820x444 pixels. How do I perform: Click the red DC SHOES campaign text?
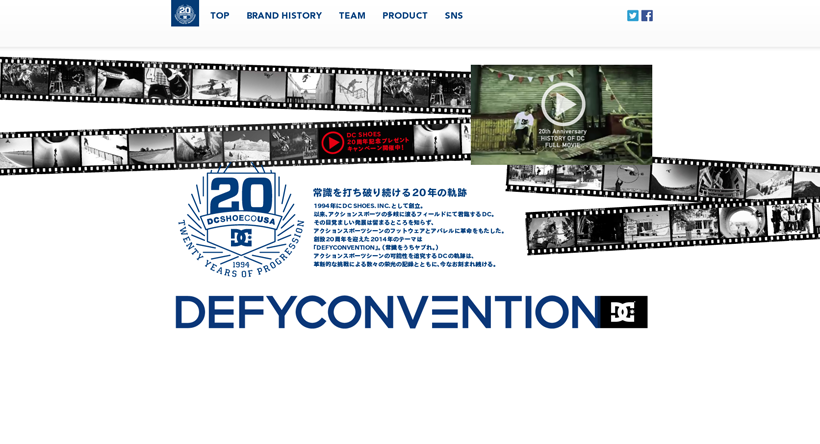click(x=378, y=141)
